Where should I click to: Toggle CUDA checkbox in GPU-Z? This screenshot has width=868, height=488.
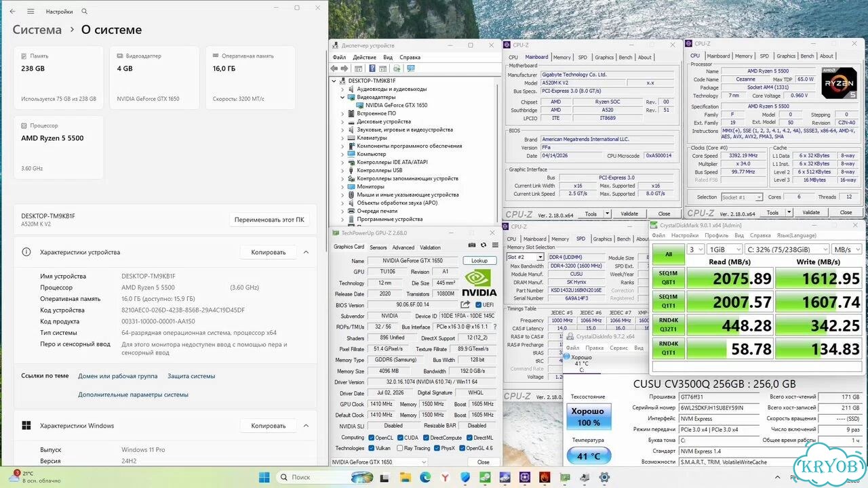click(400, 437)
